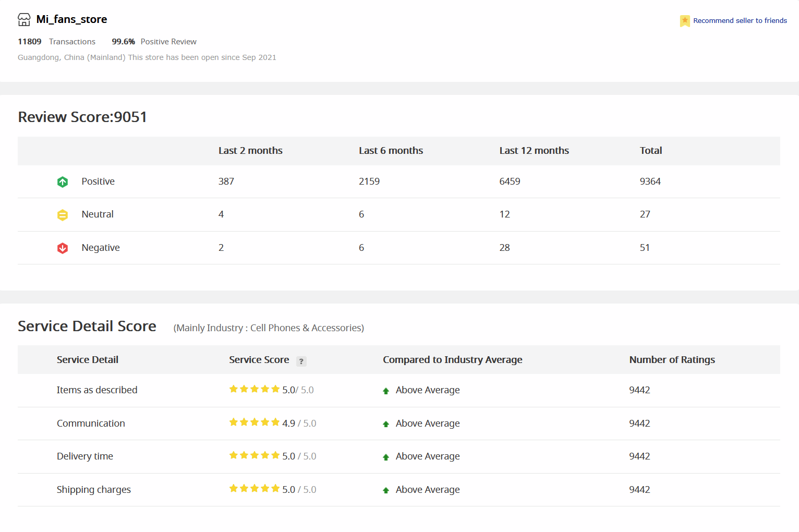Click the Mi_fans_store store name
This screenshot has width=799, height=532.
(71, 19)
